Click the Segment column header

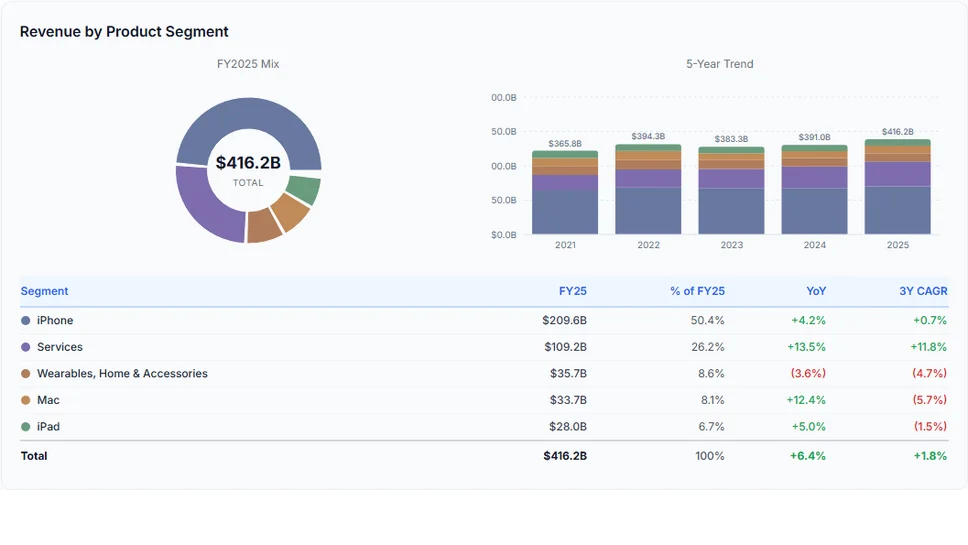[44, 291]
